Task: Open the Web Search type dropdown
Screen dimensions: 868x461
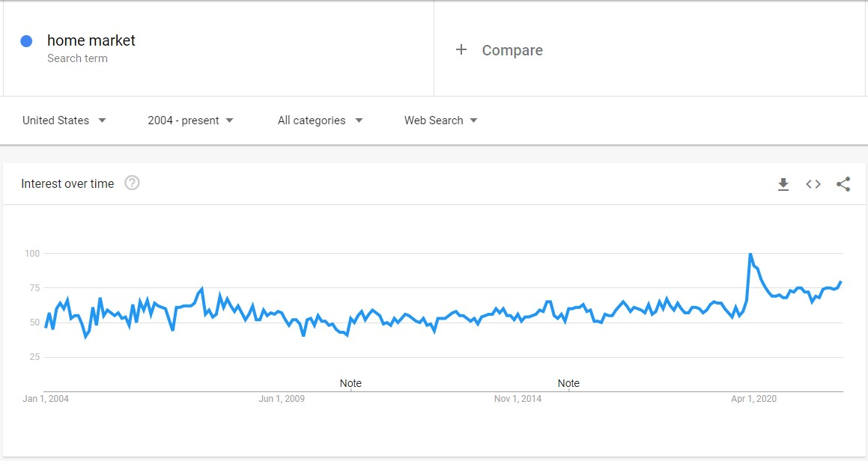Action: coord(440,120)
